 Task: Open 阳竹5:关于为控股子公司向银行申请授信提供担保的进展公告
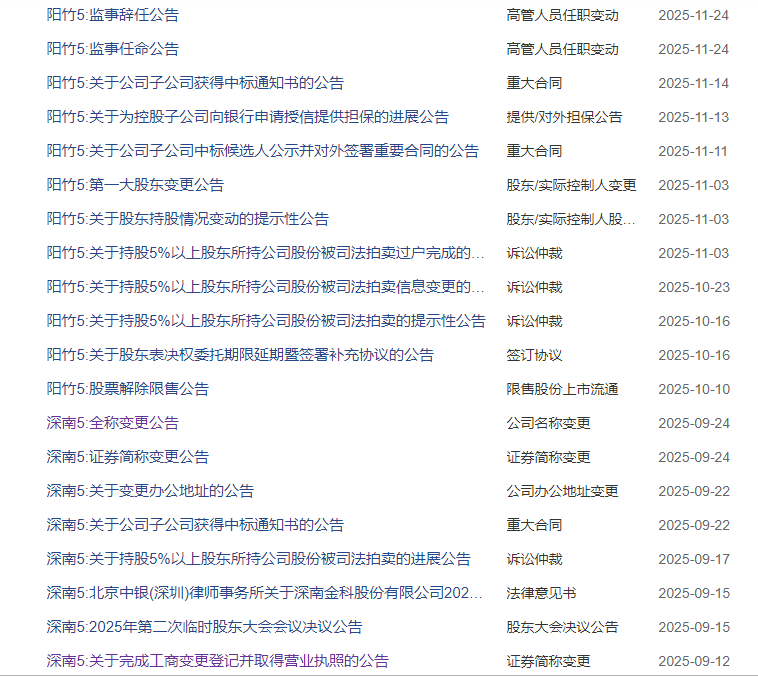(248, 117)
